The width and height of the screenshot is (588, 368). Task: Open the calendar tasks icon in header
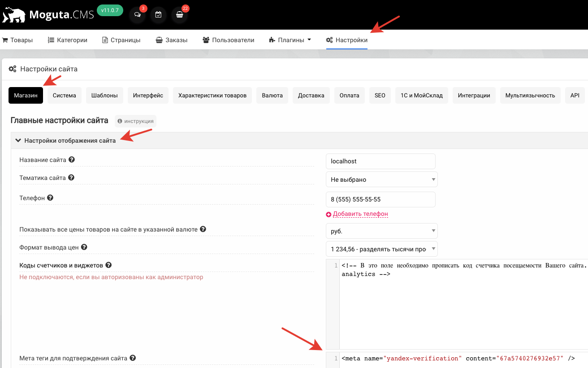pyautogui.click(x=158, y=15)
